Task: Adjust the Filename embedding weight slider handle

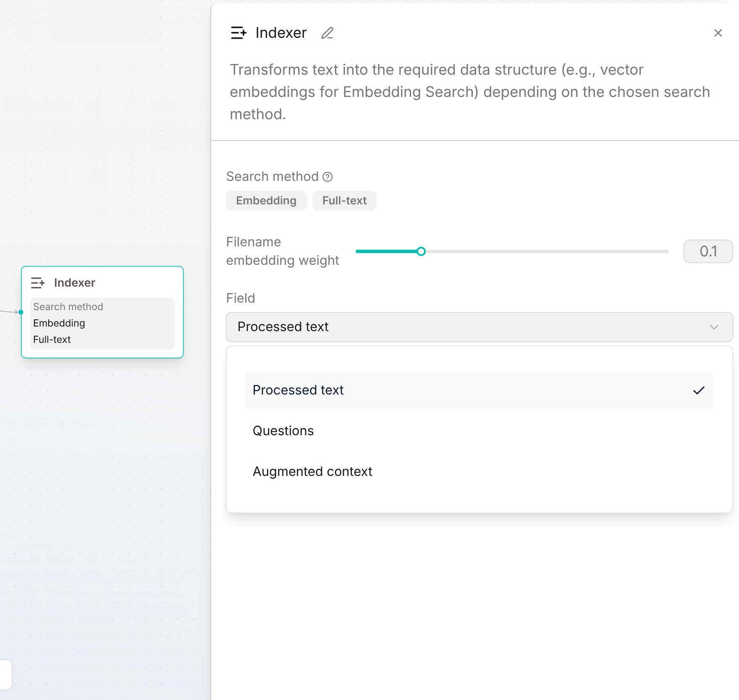Action: [x=421, y=251]
